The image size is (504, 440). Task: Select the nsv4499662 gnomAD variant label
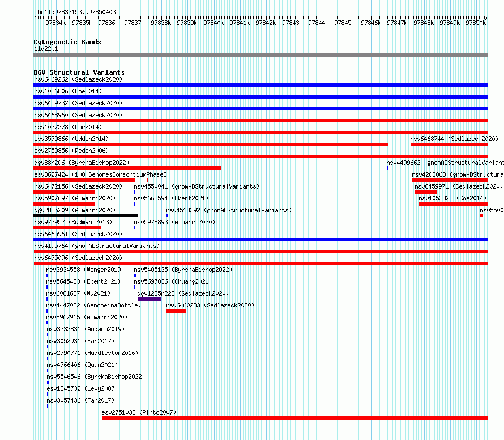coord(445,163)
